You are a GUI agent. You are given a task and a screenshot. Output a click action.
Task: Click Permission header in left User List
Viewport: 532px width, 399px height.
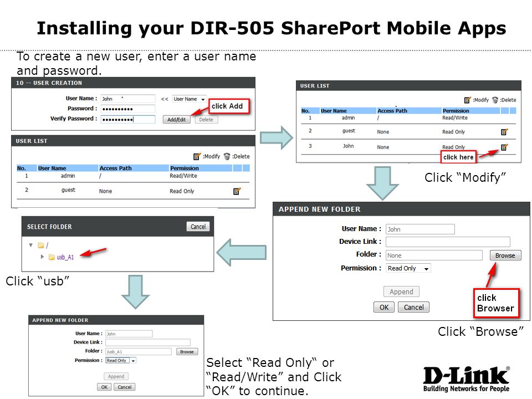[184, 168]
